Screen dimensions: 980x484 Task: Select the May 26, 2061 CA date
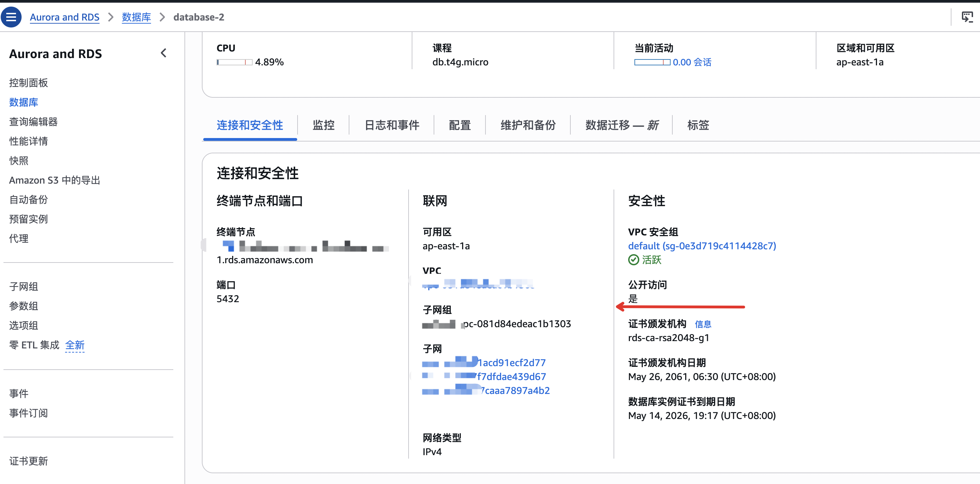[702, 377]
